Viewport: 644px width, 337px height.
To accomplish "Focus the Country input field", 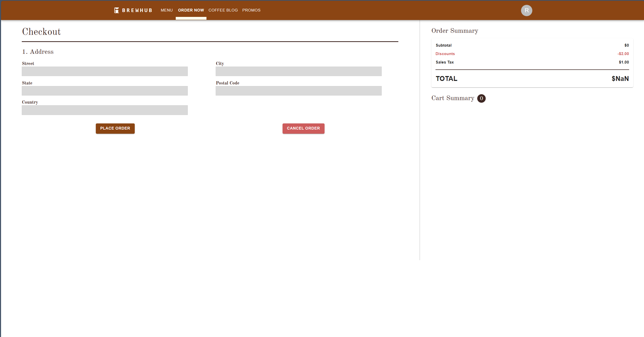I will (x=105, y=110).
